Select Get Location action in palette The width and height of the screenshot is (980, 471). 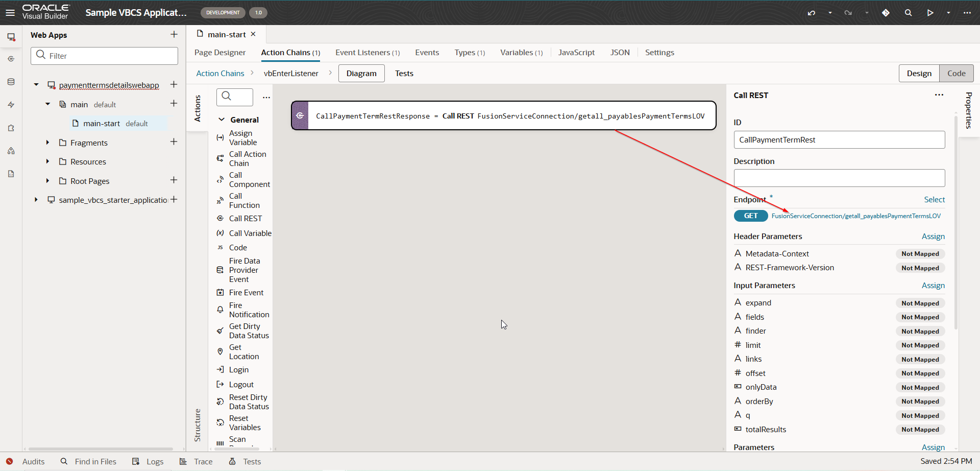pos(244,352)
